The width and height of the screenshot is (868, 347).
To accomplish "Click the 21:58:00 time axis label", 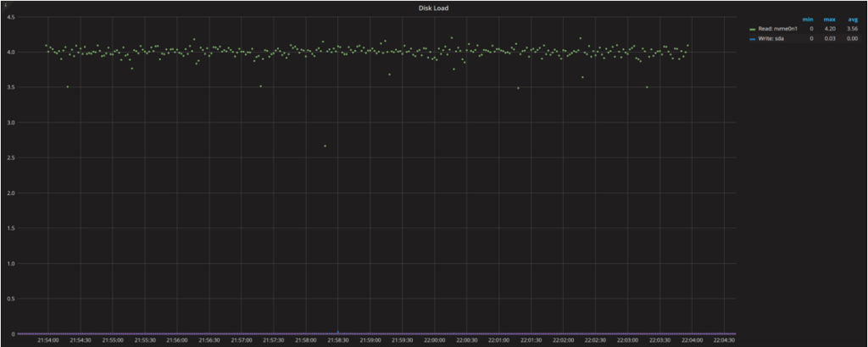I will [x=305, y=340].
